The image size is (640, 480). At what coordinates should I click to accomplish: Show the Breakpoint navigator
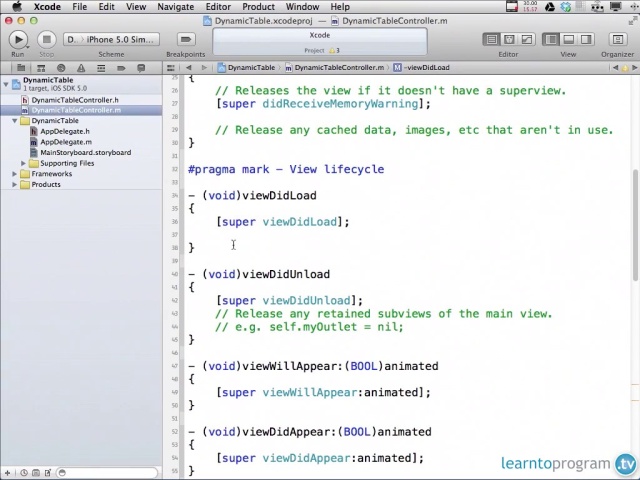click(121, 68)
